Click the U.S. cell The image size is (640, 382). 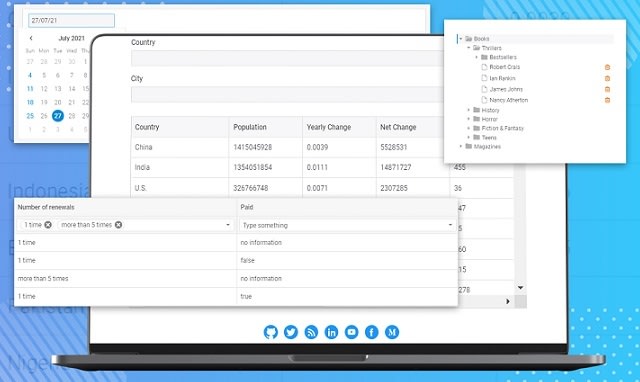(180, 188)
